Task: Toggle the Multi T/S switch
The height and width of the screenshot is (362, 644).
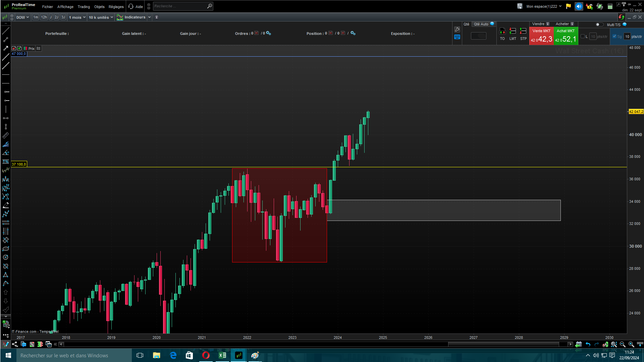Action: click(599, 24)
